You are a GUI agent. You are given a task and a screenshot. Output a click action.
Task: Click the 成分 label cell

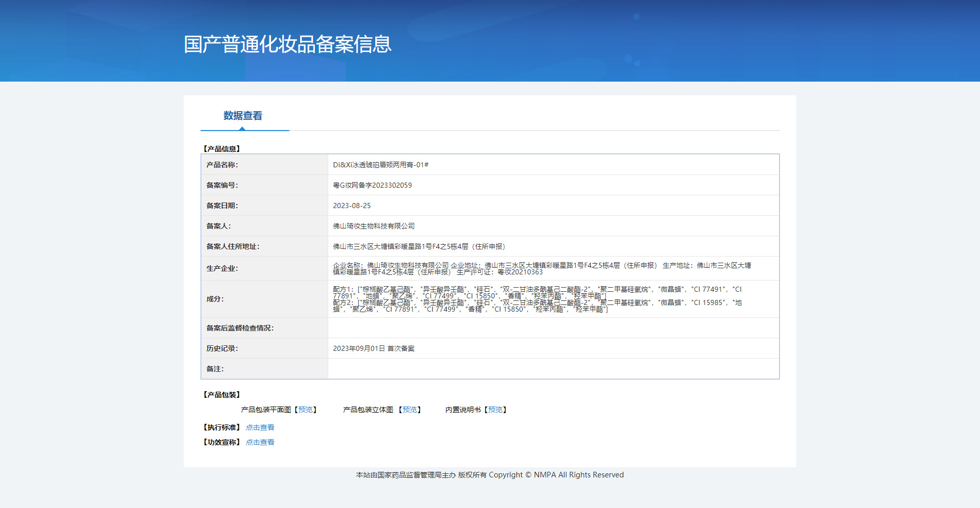(264, 299)
